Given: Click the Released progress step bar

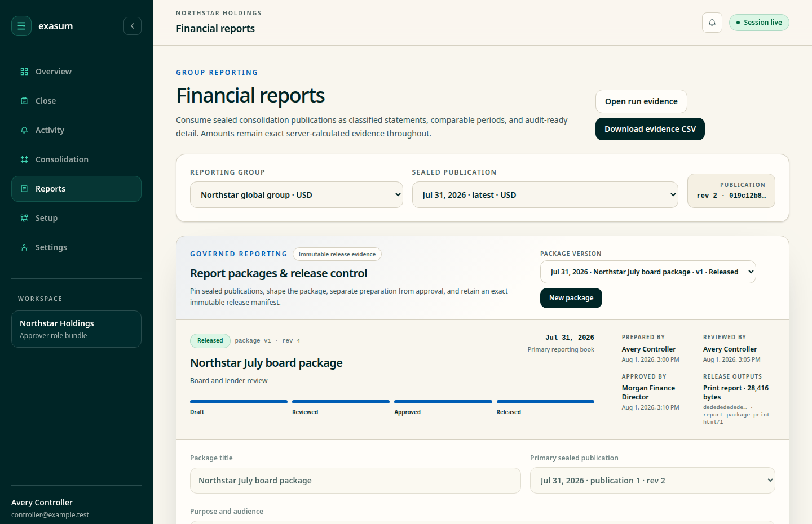Looking at the screenshot, I should (x=545, y=402).
